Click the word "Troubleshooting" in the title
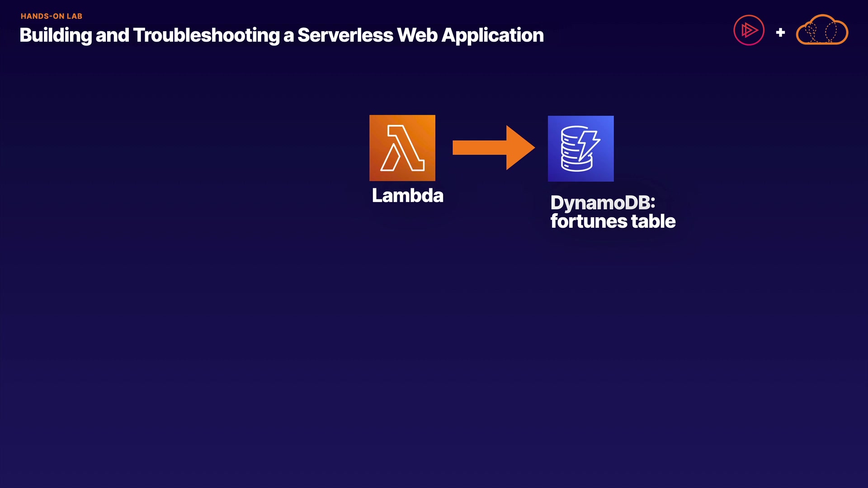The image size is (868, 488). pos(207,35)
